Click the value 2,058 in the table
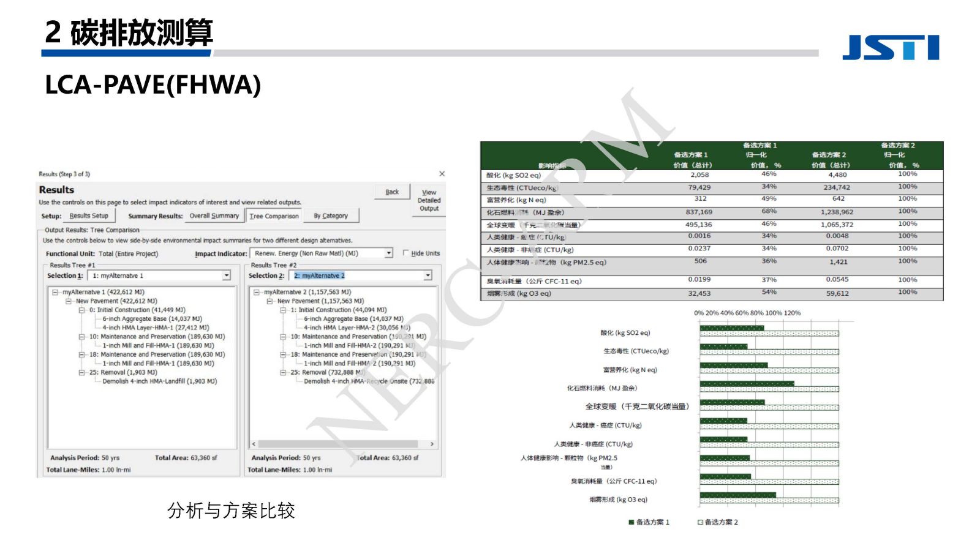 pyautogui.click(x=699, y=175)
